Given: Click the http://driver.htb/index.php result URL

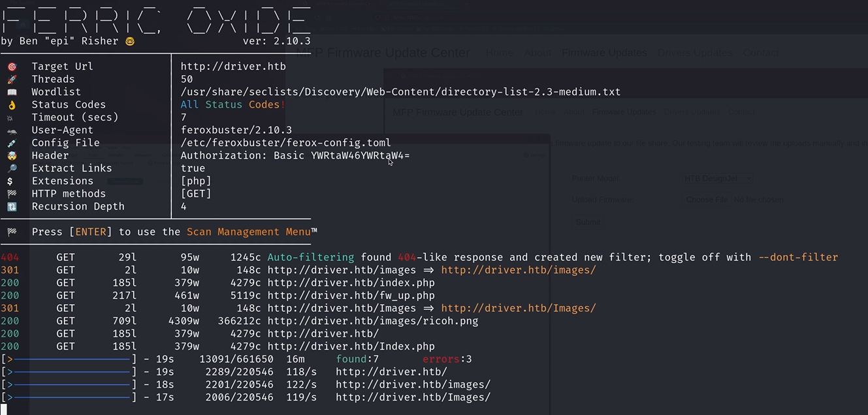Looking at the screenshot, I should pyautogui.click(x=351, y=283).
